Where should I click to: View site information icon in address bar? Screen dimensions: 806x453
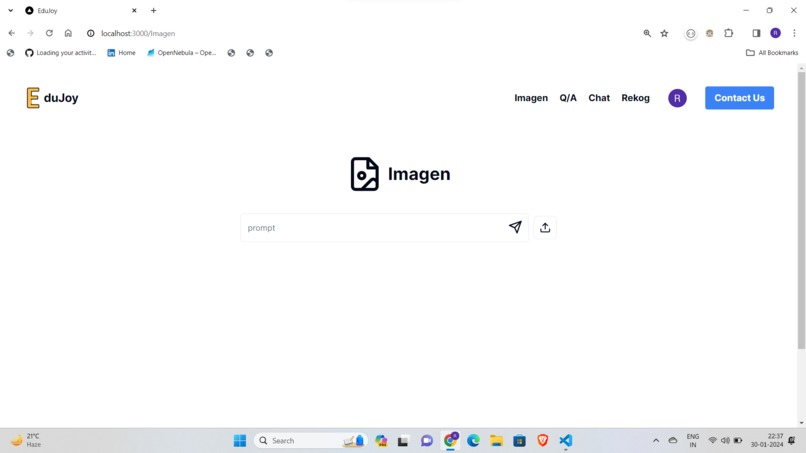pos(90,33)
